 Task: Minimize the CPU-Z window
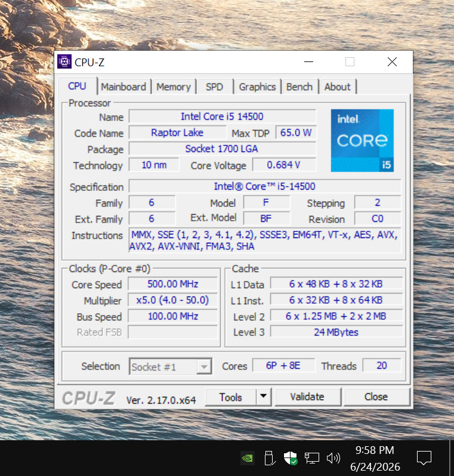308,62
